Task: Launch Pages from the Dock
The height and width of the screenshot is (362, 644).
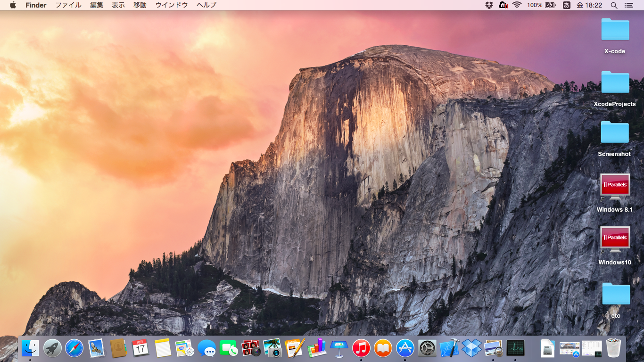Action: (295, 348)
